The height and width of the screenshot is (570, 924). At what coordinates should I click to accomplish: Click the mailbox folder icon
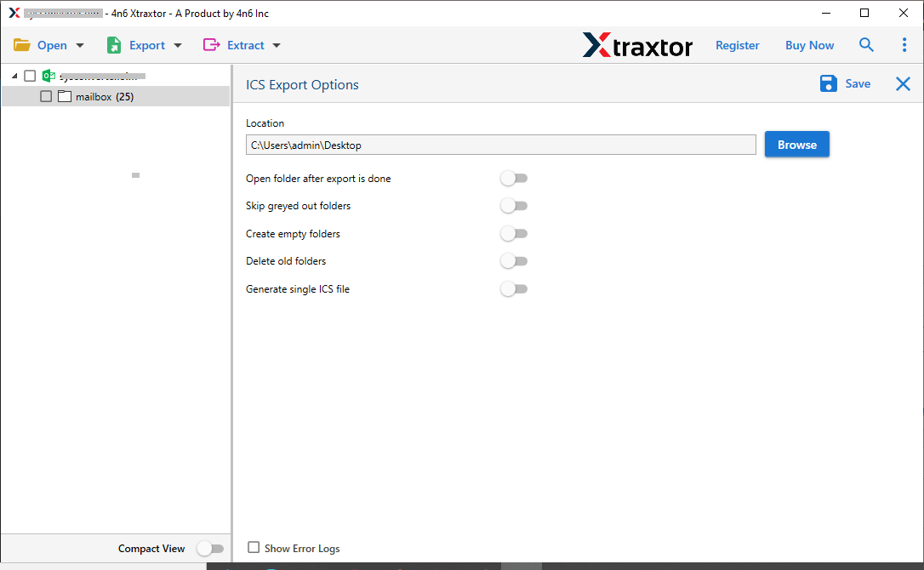tap(64, 96)
